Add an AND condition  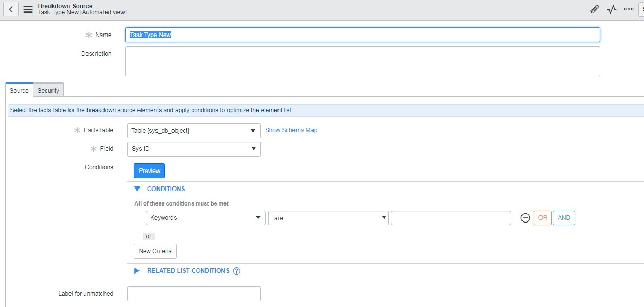click(564, 218)
